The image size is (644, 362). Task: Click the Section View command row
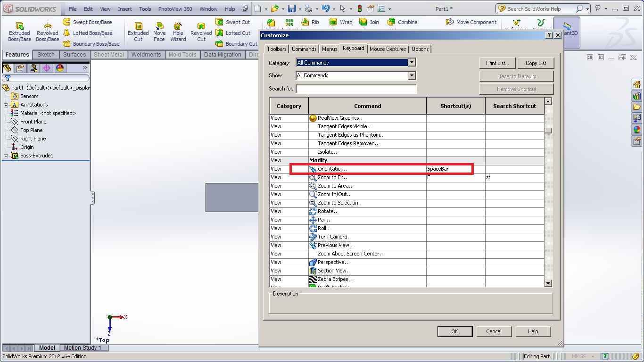(x=406, y=271)
